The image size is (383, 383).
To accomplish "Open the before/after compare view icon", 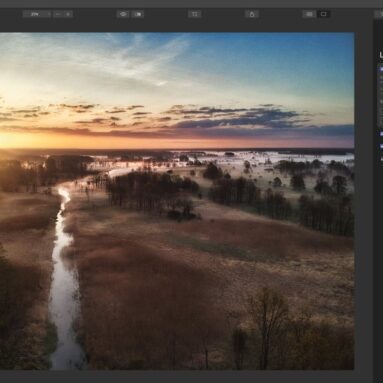I will point(137,14).
